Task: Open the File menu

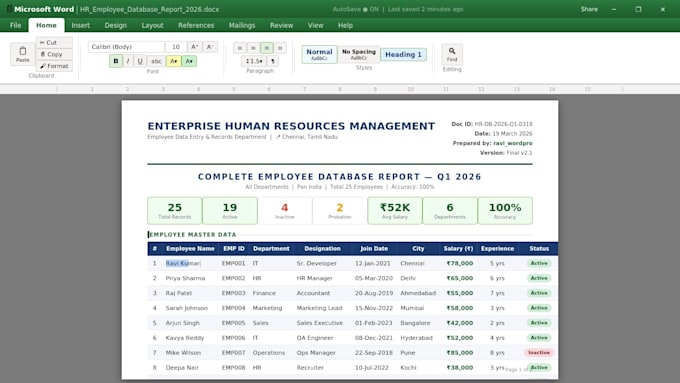Action: tap(16, 25)
